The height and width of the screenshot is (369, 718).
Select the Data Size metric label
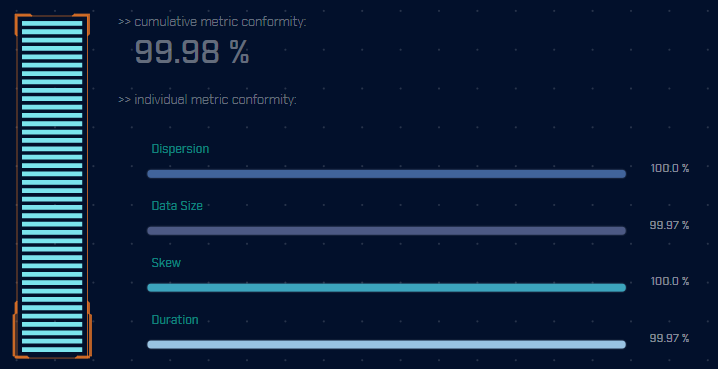177,206
